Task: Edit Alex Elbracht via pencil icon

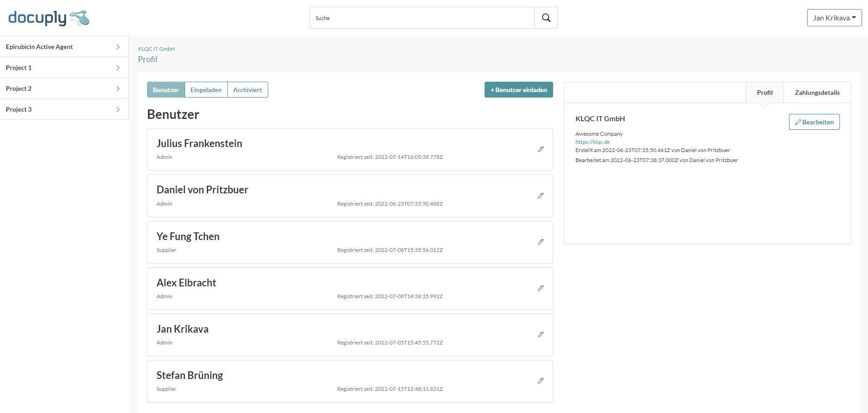Action: pos(540,288)
